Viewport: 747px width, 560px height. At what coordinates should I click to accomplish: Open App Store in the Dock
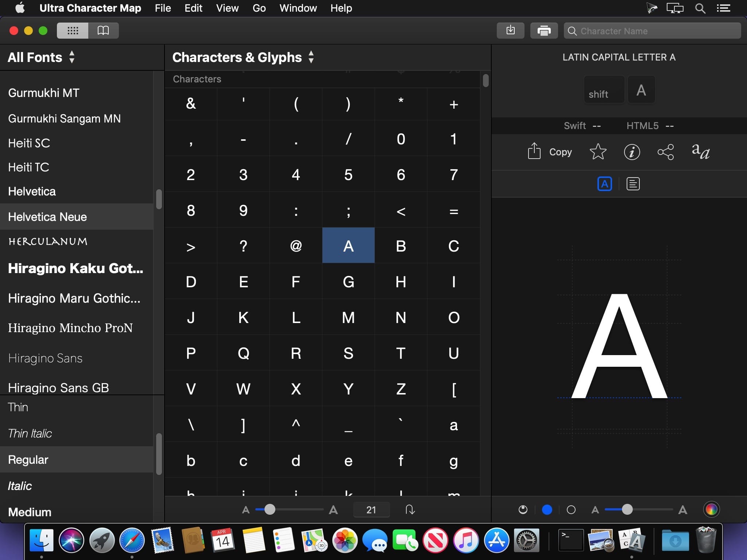tap(496, 540)
